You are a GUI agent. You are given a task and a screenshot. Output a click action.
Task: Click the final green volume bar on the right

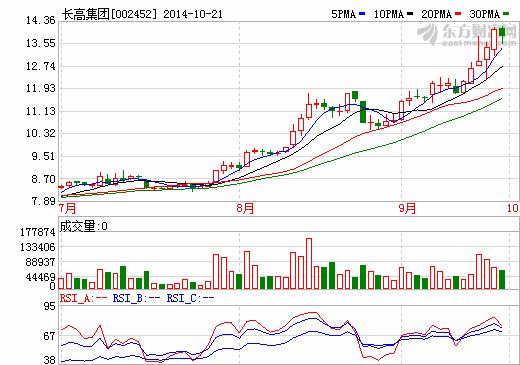pyautogui.click(x=502, y=279)
